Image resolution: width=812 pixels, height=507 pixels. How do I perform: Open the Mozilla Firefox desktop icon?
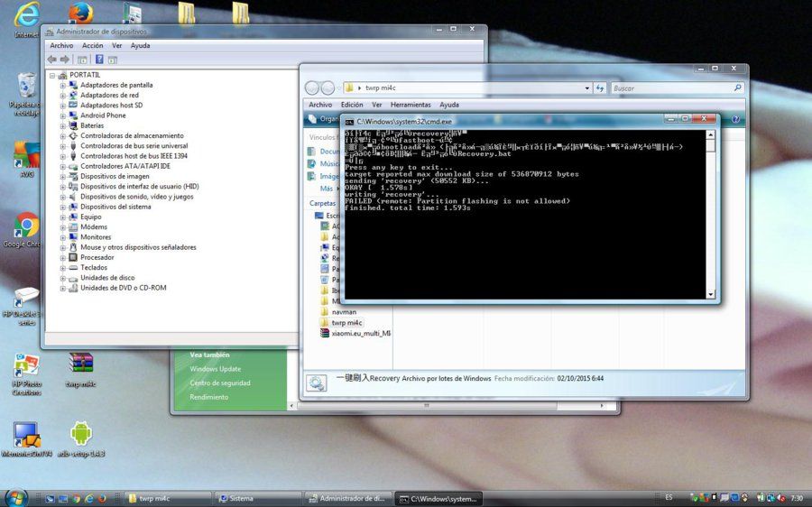[81, 13]
